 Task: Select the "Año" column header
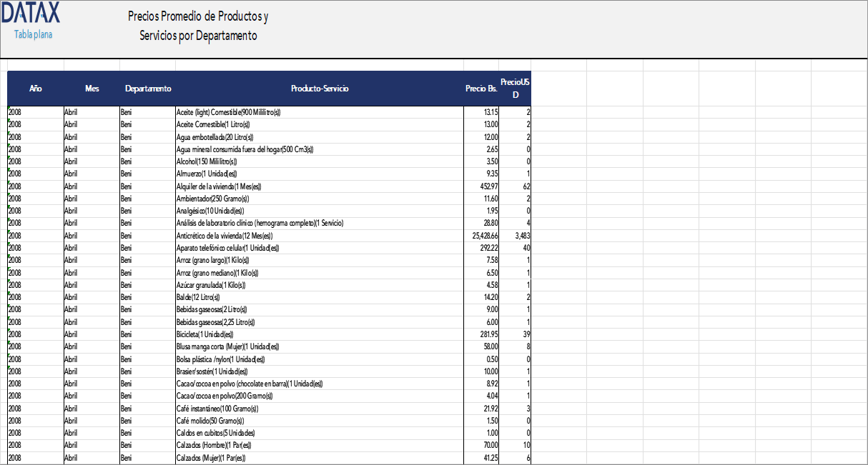tap(35, 89)
